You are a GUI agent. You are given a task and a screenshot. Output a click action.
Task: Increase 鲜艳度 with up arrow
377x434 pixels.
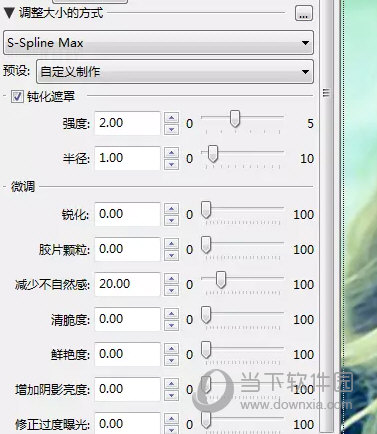point(171,349)
